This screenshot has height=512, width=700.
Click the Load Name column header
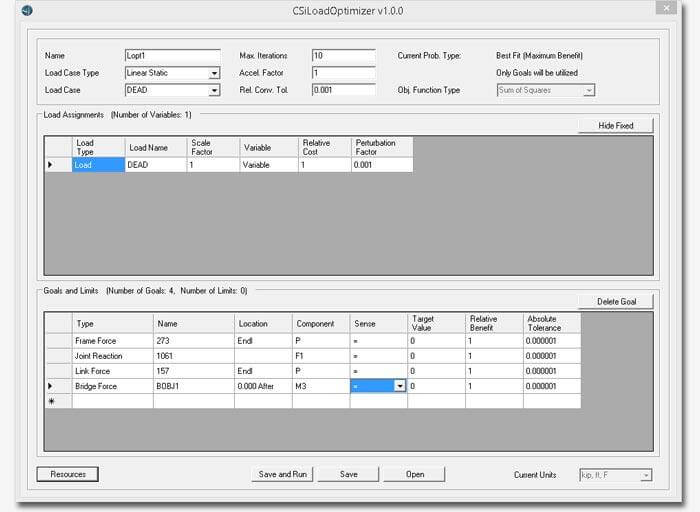[x=155, y=148]
